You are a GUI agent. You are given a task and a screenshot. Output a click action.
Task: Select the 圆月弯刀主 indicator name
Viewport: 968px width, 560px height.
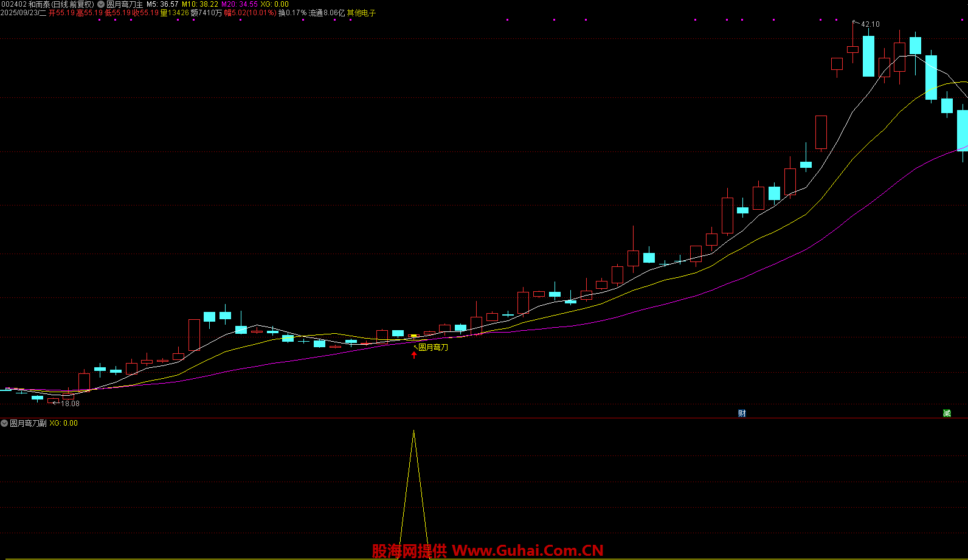pyautogui.click(x=125, y=4)
